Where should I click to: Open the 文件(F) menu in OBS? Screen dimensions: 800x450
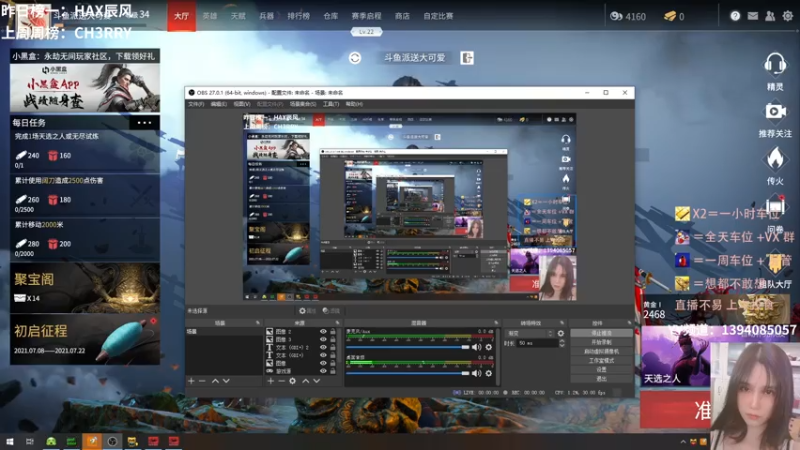196,104
